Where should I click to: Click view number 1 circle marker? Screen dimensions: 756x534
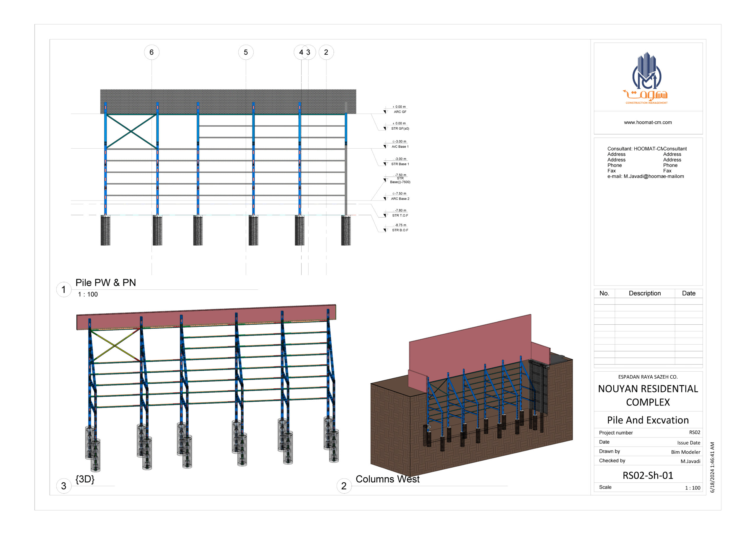(x=63, y=290)
